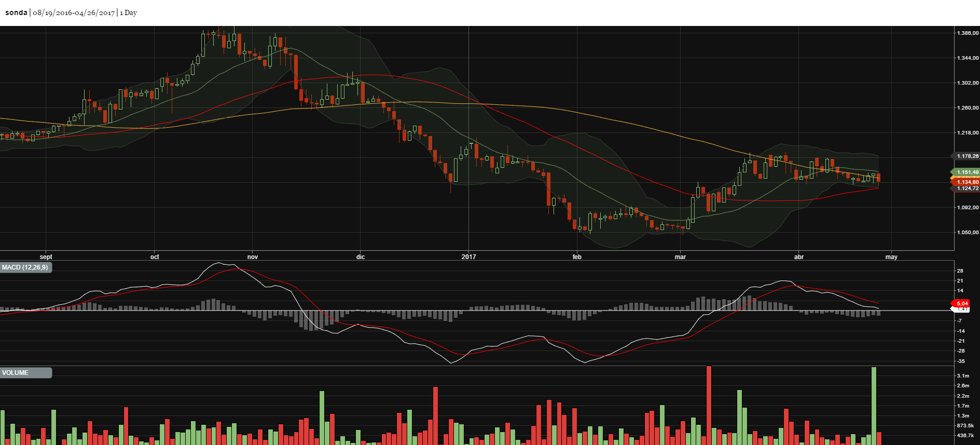Select the red '1.134,80' price tag
980x445 pixels.
point(966,182)
